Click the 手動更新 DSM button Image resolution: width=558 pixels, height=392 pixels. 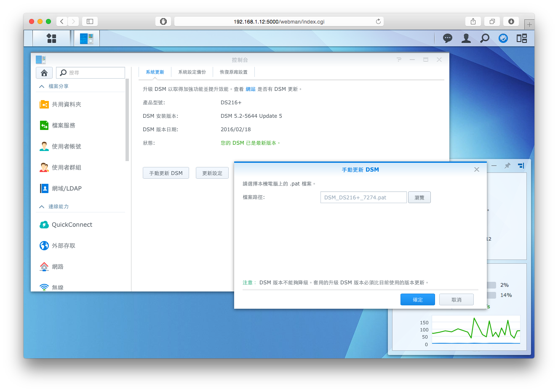(x=166, y=173)
